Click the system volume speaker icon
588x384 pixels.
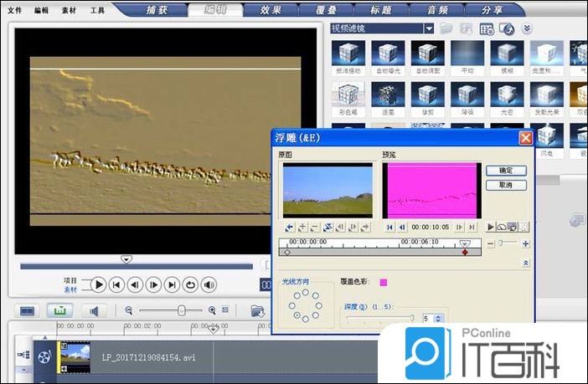(x=209, y=284)
